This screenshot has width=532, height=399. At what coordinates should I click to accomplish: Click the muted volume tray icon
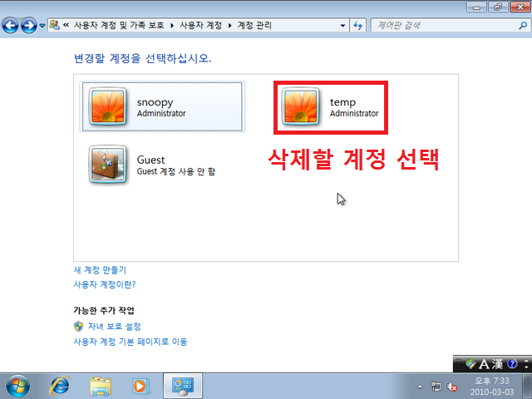452,387
